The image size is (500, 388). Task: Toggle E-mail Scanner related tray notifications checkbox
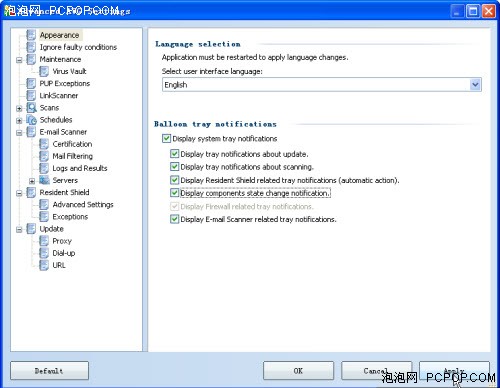click(x=174, y=219)
